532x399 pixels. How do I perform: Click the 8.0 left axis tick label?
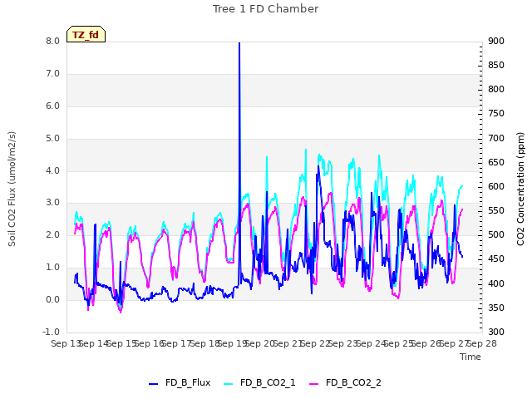(52, 41)
